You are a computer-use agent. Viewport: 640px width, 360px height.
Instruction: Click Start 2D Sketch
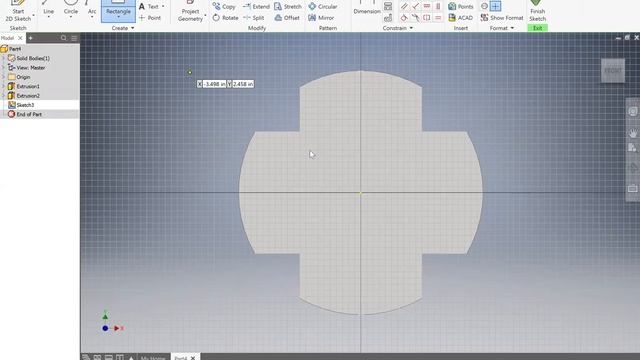tap(18, 11)
